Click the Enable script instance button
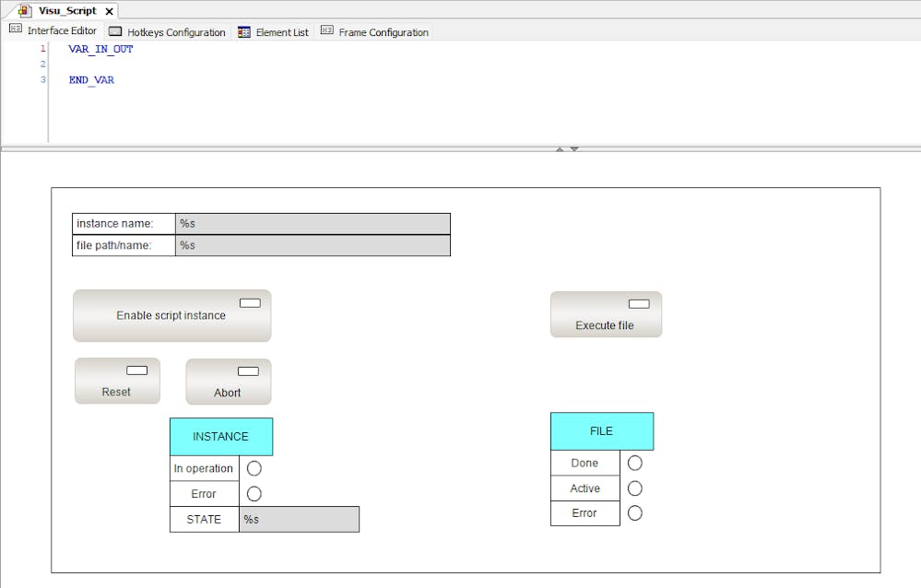The image size is (921, 588). coord(172,315)
